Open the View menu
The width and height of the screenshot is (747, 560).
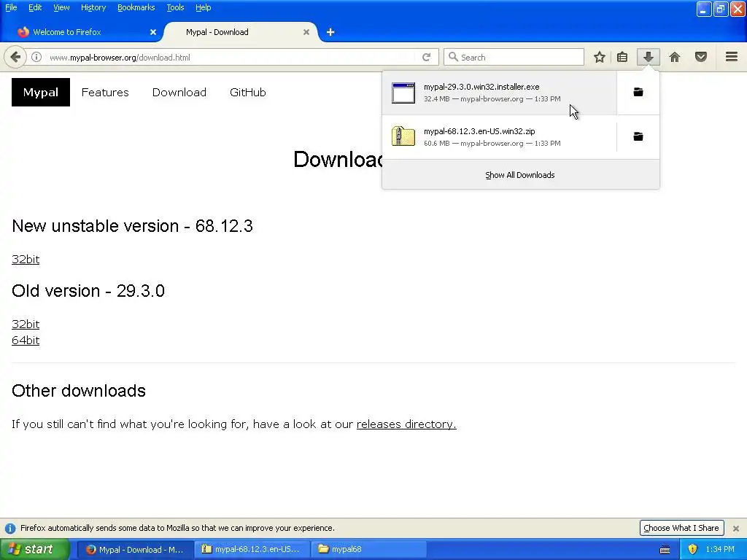(x=61, y=7)
